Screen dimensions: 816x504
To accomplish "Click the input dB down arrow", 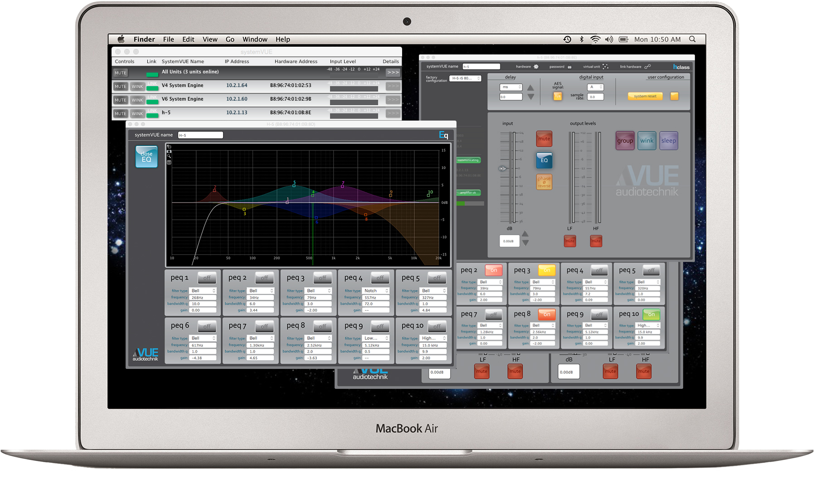I will (x=525, y=243).
